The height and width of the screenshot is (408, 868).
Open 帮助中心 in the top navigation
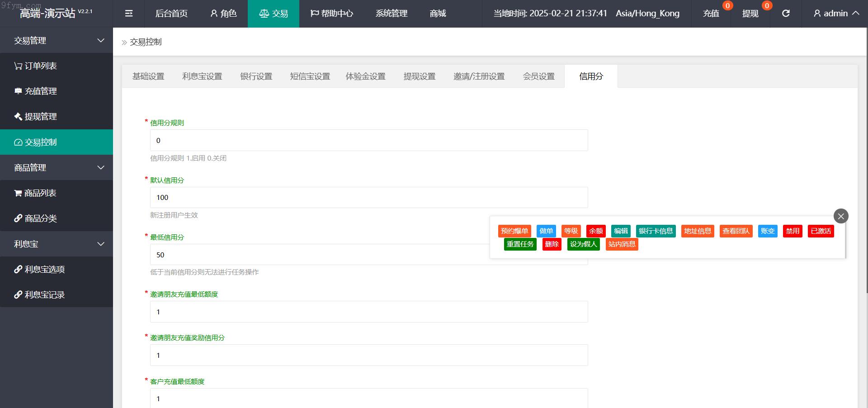(332, 14)
